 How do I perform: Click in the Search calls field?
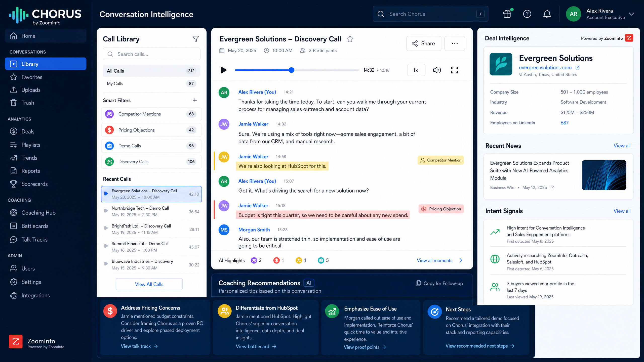coord(151,54)
